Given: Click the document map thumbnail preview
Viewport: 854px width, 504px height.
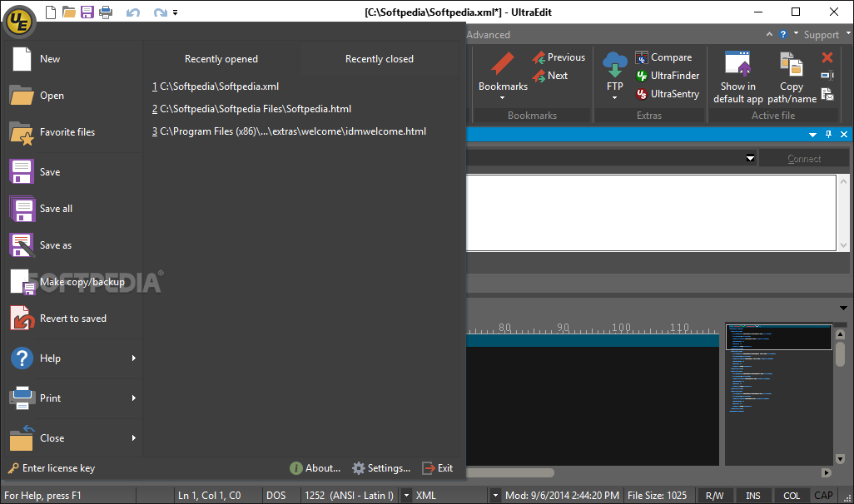Looking at the screenshot, I should click(x=779, y=337).
